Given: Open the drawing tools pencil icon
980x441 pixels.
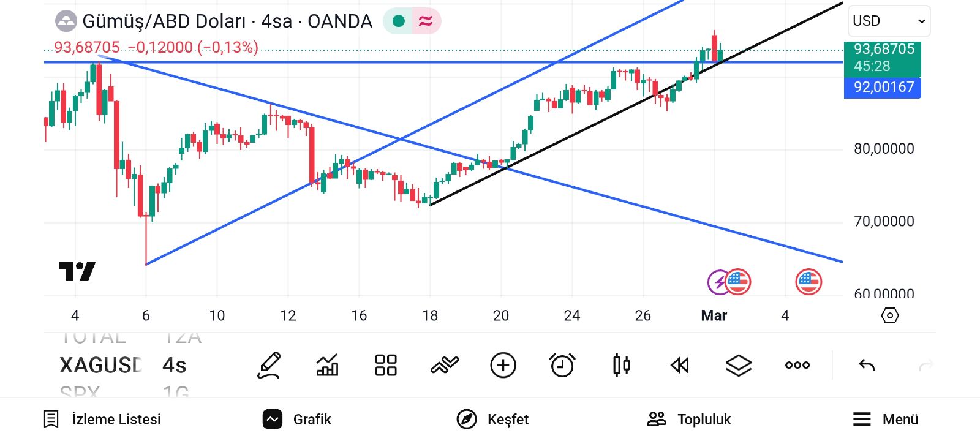Looking at the screenshot, I should click(269, 366).
